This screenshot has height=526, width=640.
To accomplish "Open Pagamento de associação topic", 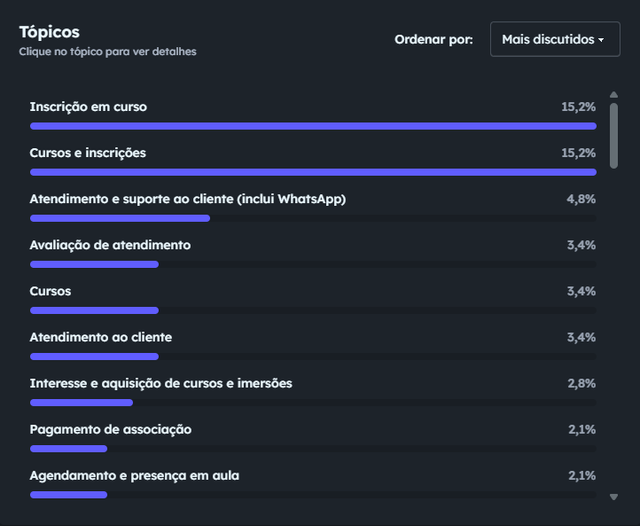I will pos(313,438).
